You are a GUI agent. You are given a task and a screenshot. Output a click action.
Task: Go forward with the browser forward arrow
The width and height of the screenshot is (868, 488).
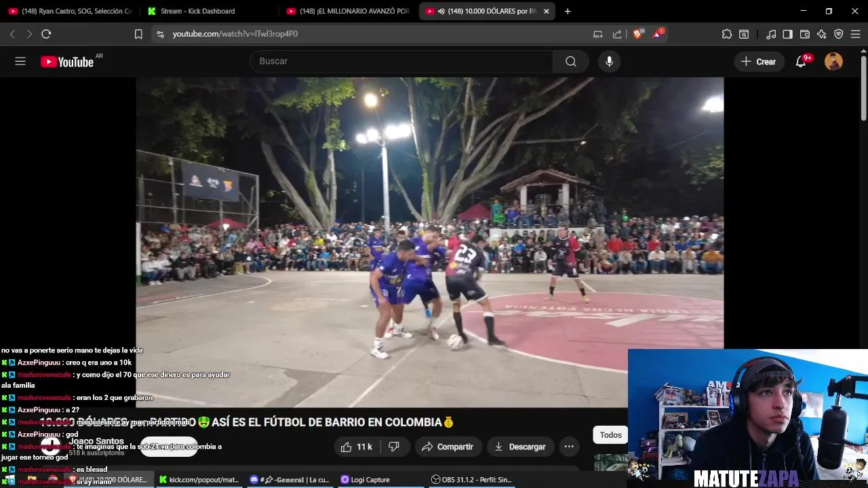pos(29,34)
